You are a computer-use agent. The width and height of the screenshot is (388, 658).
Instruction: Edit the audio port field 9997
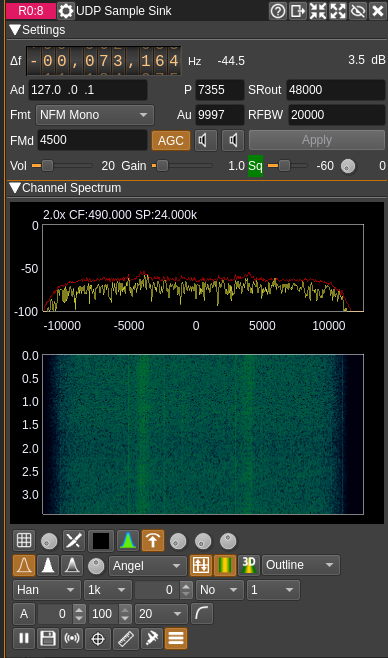pos(219,115)
